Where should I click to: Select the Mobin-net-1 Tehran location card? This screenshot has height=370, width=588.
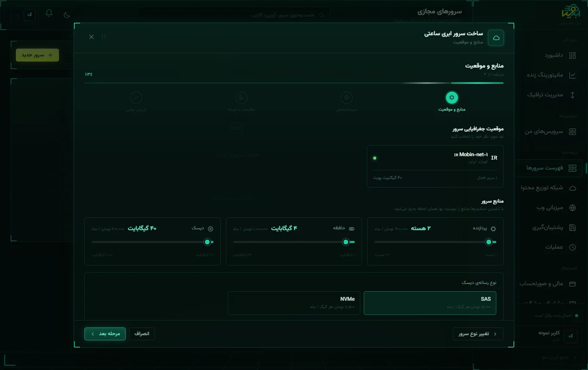(x=435, y=166)
